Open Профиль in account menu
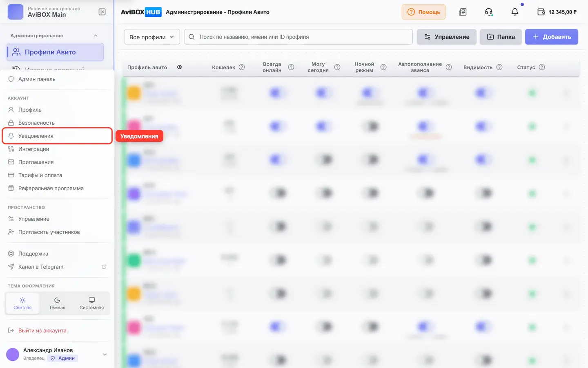 [x=57, y=110]
